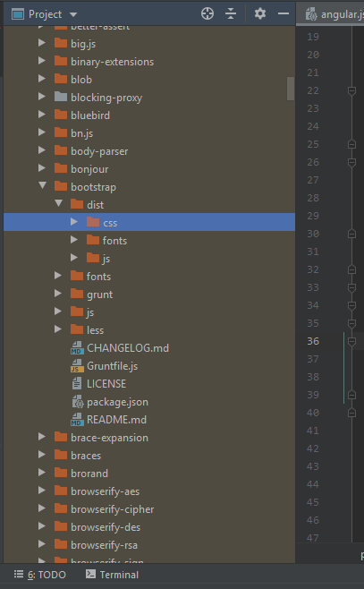
Task: Open the 6: TODO tool window
Action: (39, 575)
